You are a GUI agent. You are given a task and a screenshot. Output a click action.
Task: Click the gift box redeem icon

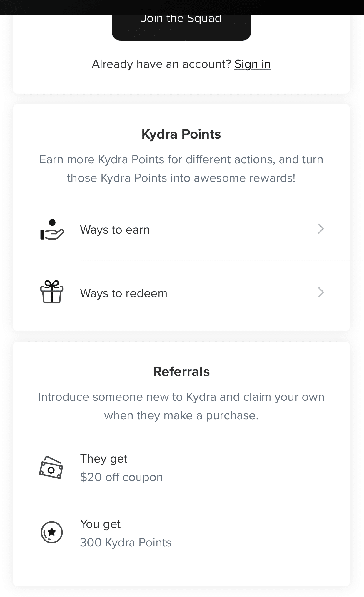click(52, 292)
